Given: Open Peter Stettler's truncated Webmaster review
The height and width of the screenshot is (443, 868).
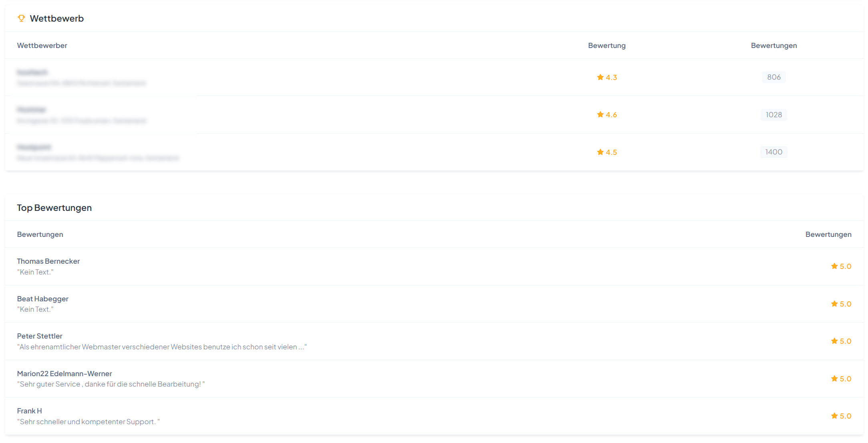Looking at the screenshot, I should click(x=161, y=347).
